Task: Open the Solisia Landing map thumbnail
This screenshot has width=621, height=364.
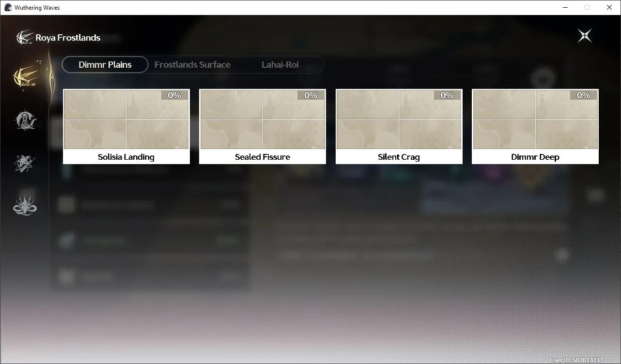Action: point(126,120)
